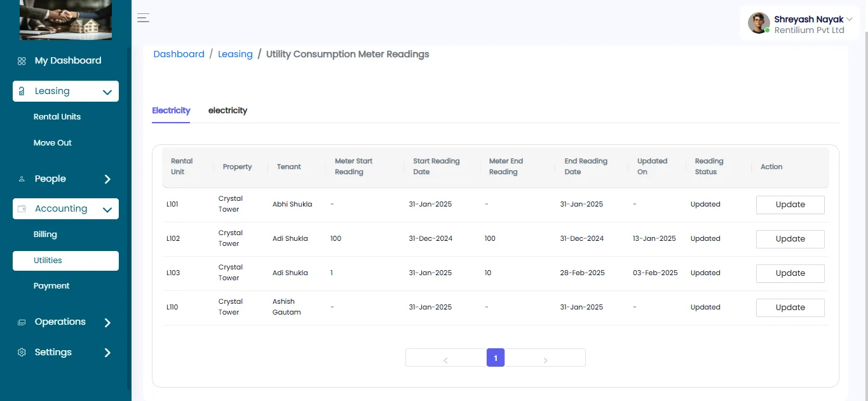Toggle the hamburger sidebar menu icon
The width and height of the screenshot is (868, 401).
click(x=144, y=18)
